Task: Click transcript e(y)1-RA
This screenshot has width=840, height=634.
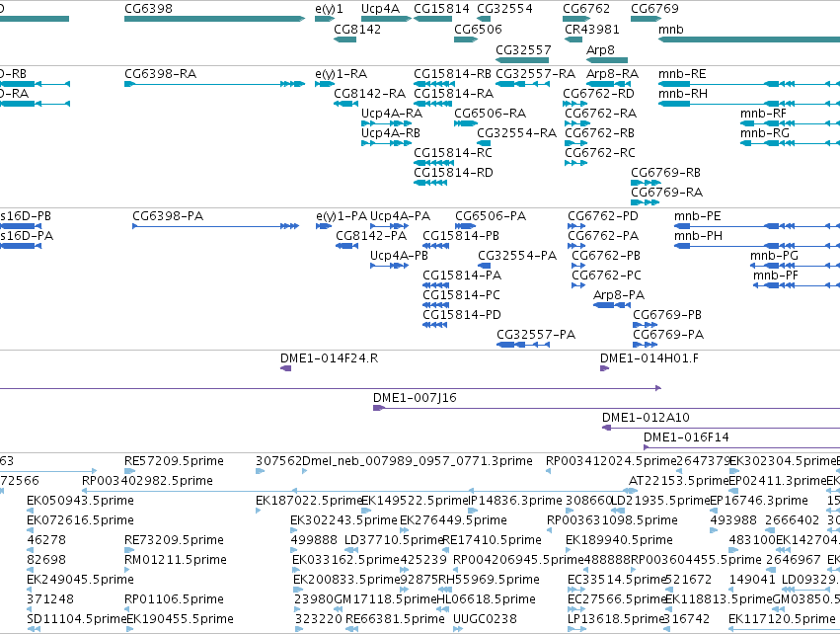Action: pos(325,84)
